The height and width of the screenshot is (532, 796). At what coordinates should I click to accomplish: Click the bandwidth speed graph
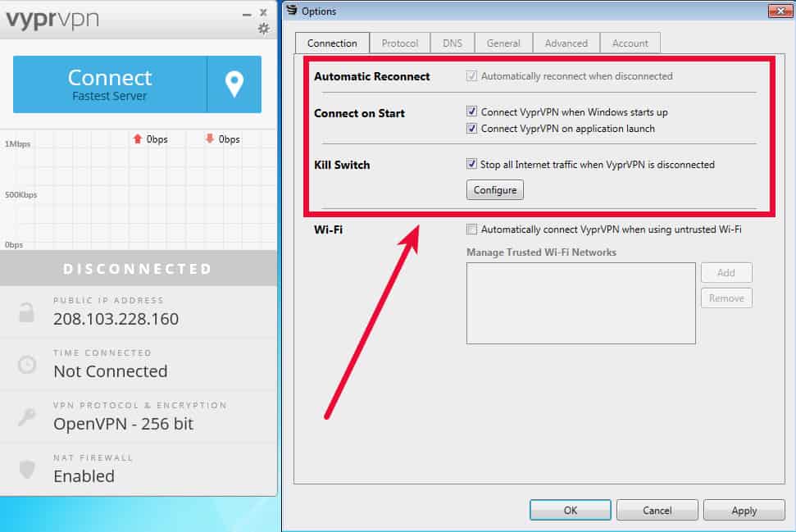coord(138,189)
